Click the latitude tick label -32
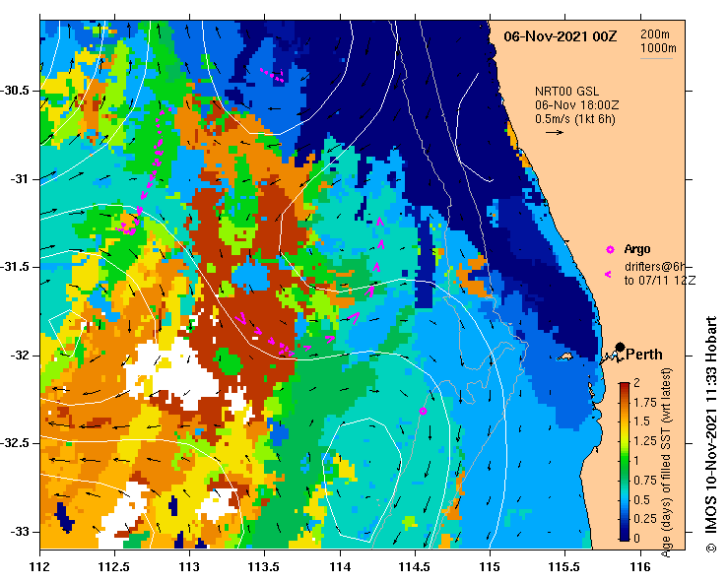 (x=19, y=356)
